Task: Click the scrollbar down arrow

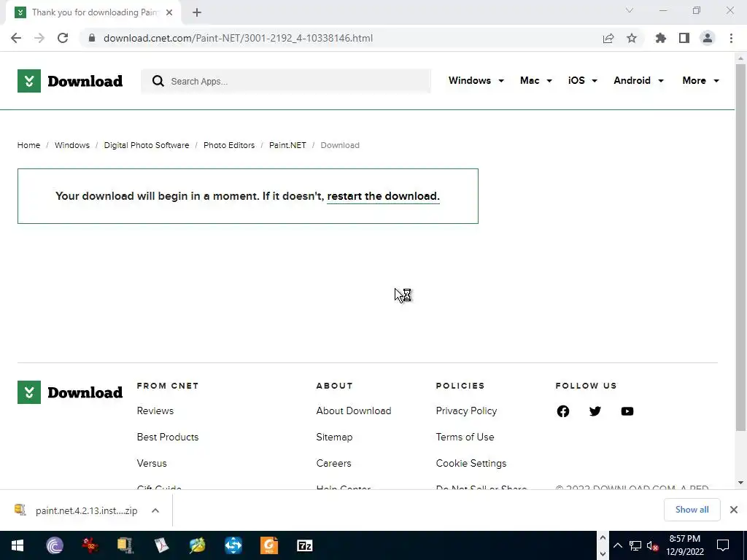Action: [740, 483]
